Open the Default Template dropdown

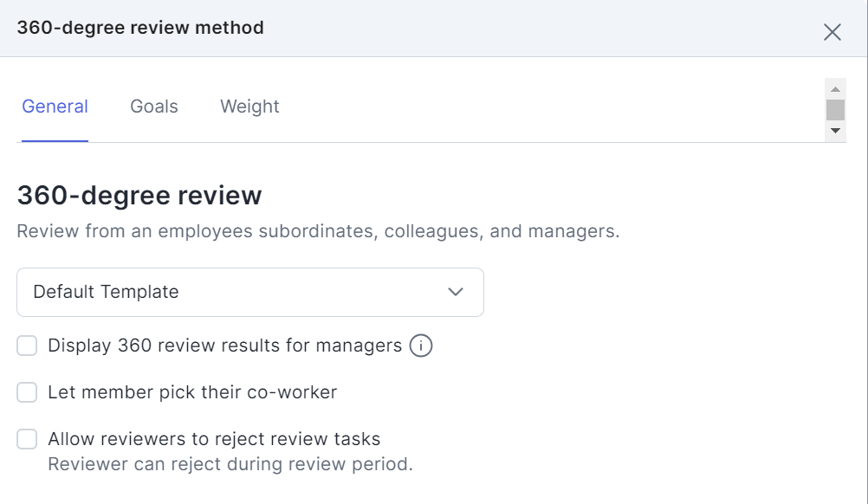click(x=249, y=292)
